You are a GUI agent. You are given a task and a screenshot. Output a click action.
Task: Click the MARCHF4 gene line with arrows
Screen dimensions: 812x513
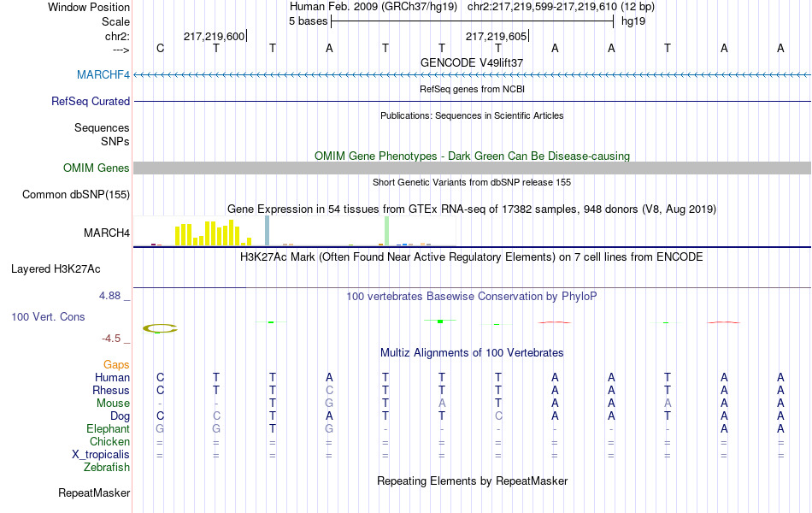[x=472, y=75]
